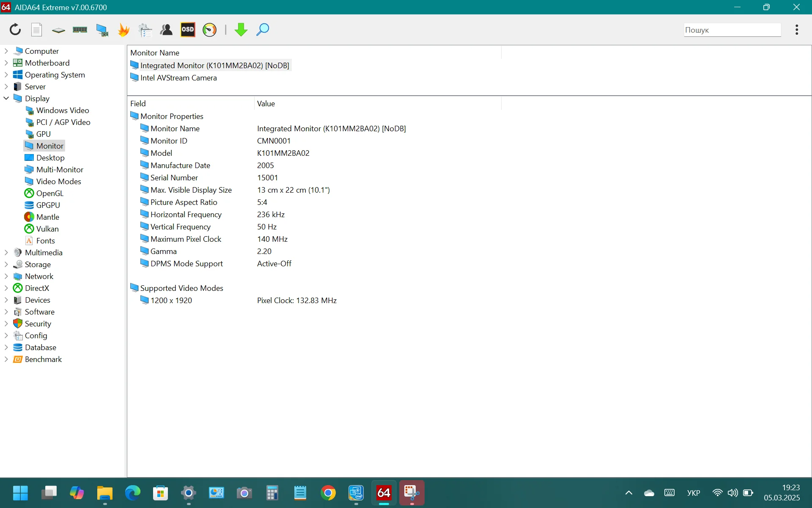Open the Report page icon
The width and height of the screenshot is (812, 508).
point(37,30)
